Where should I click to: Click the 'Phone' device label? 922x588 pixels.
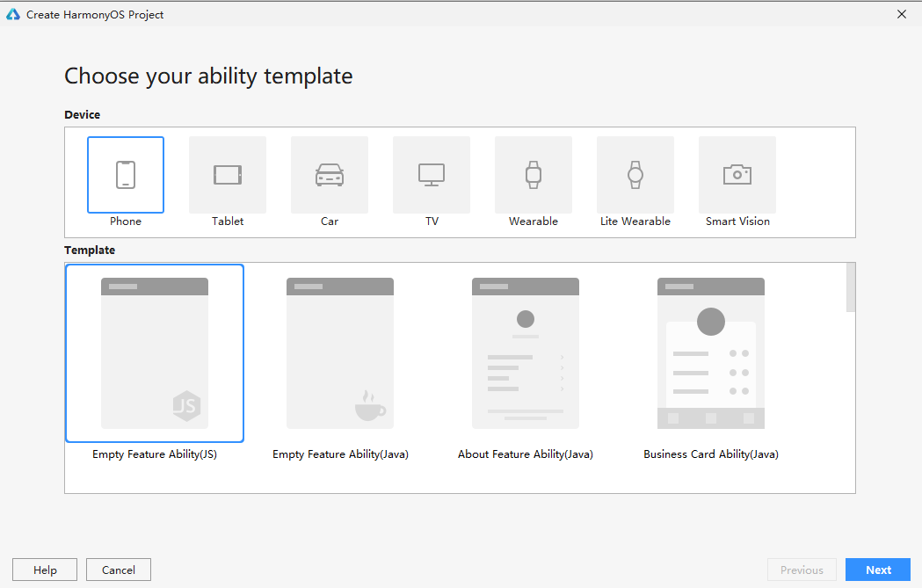(126, 221)
